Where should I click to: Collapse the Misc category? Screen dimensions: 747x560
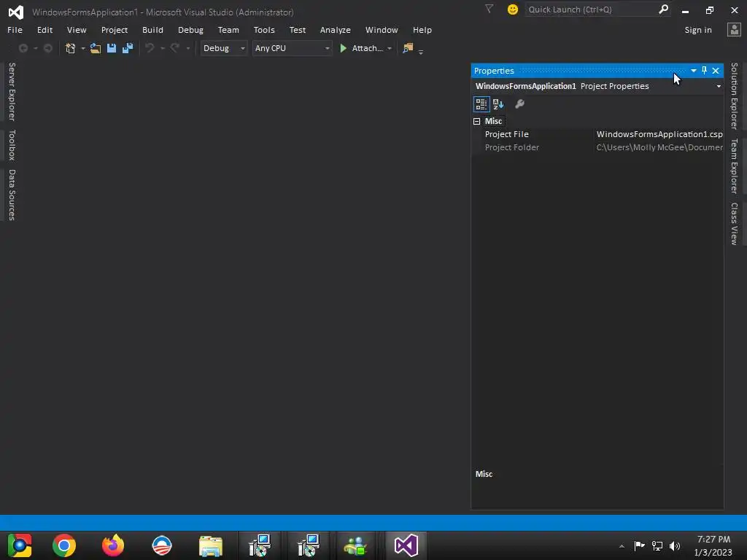476,121
